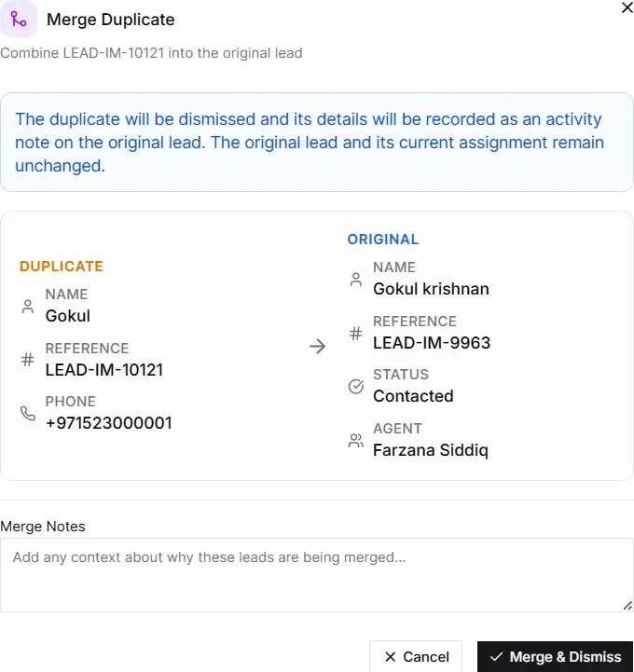Click the agent people icon

[356, 441]
